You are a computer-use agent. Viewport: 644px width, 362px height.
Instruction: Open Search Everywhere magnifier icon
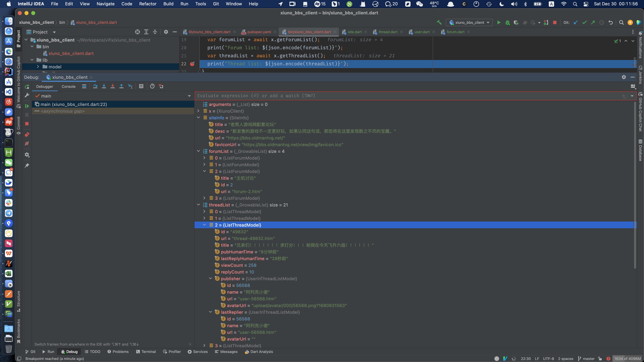pyautogui.click(x=621, y=22)
